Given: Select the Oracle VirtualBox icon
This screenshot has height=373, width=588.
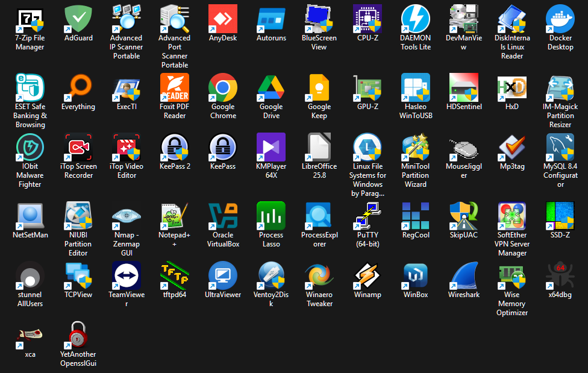Looking at the screenshot, I should coord(223,216).
